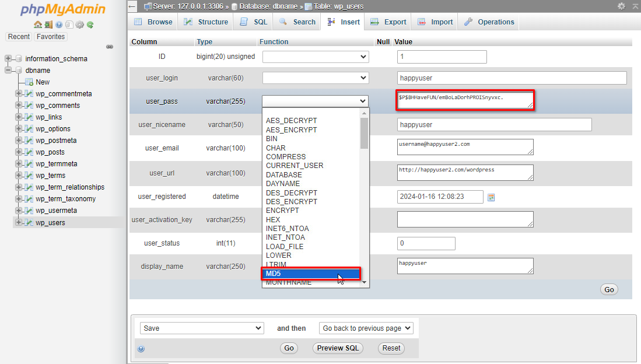Click page settings gear at top right
The image size is (641, 364).
[x=621, y=6]
